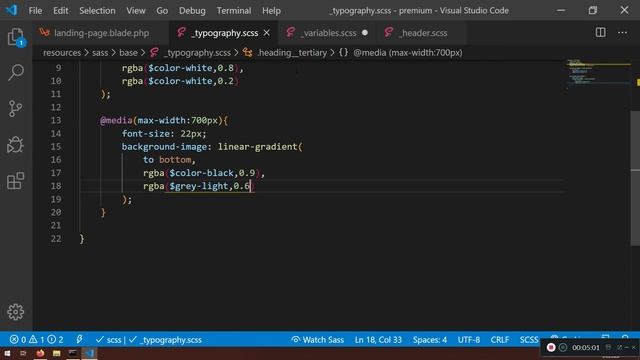640x360 pixels.
Task: Click the vertical editor scrollbar
Action: [635, 178]
